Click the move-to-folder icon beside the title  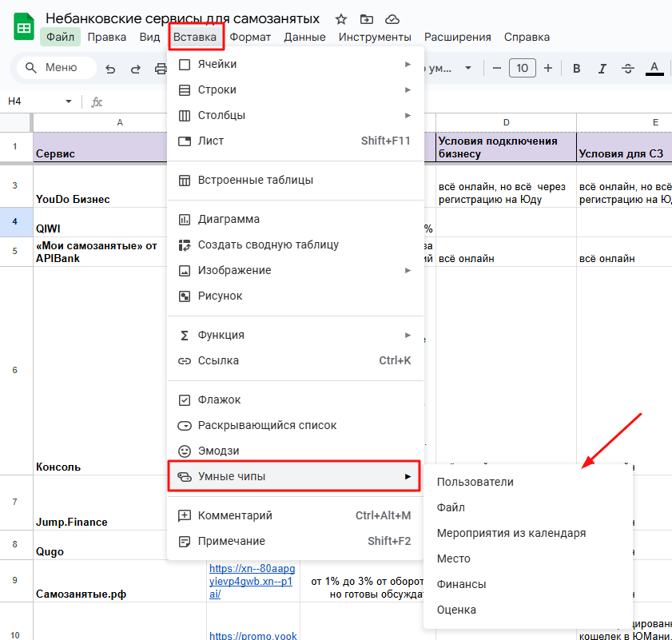366,19
